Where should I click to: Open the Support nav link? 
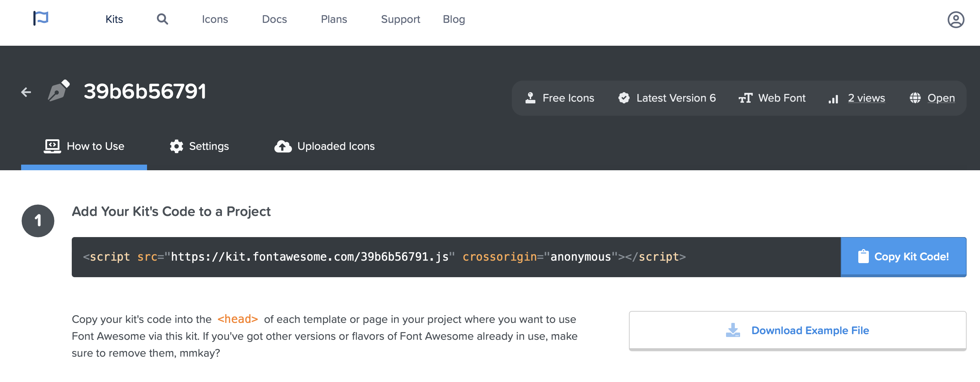tap(401, 19)
